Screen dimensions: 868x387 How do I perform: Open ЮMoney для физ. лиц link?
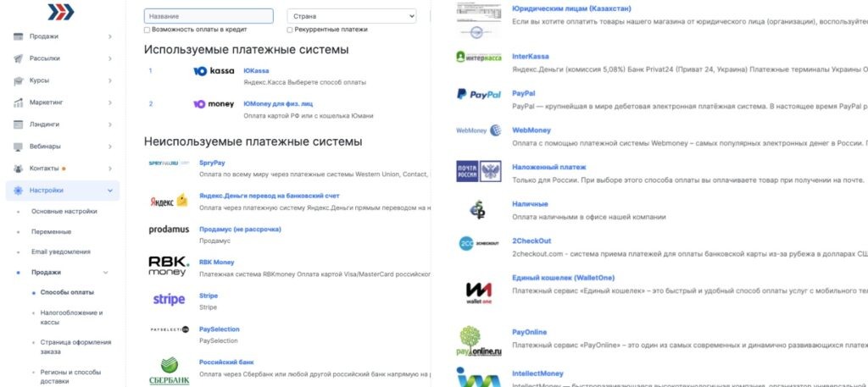click(x=279, y=104)
